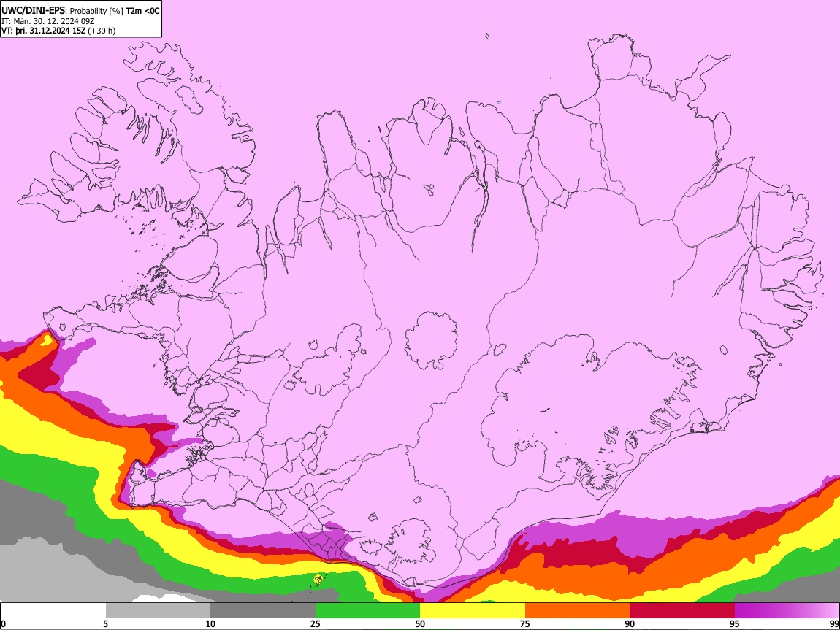Screen dimensions: 840x630
Task: Click the legend tick label '95'
Action: click(735, 623)
